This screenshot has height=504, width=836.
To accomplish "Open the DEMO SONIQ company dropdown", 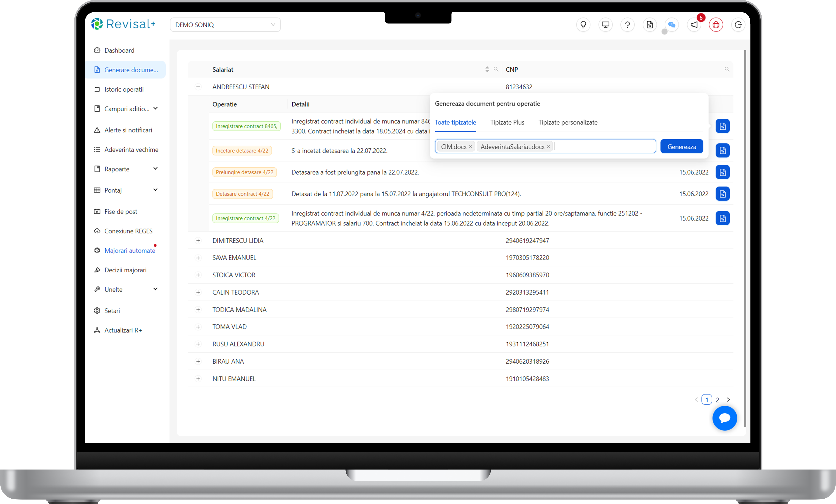I will pyautogui.click(x=225, y=25).
